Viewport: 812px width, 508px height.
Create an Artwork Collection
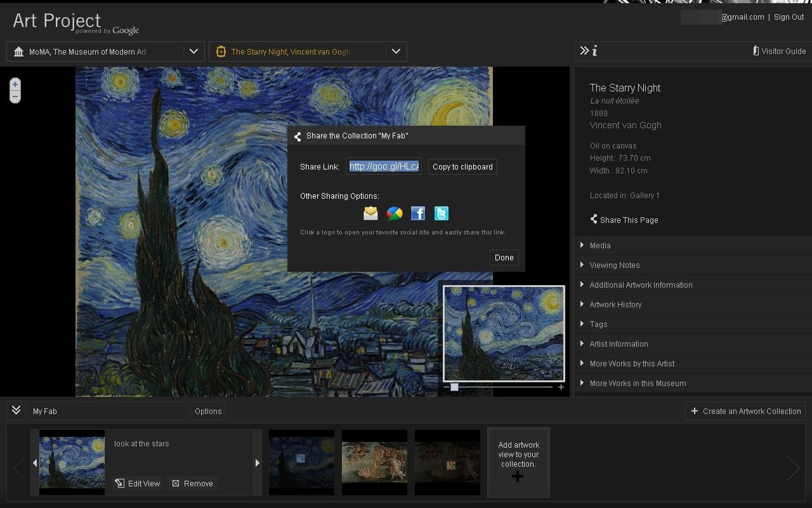pyautogui.click(x=745, y=411)
